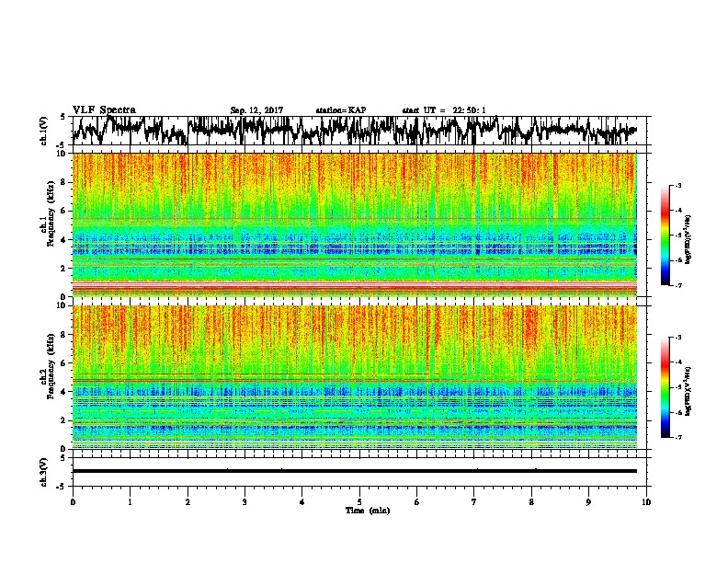
Task: Click the 0 tick on the time axis
Action: pos(73,502)
